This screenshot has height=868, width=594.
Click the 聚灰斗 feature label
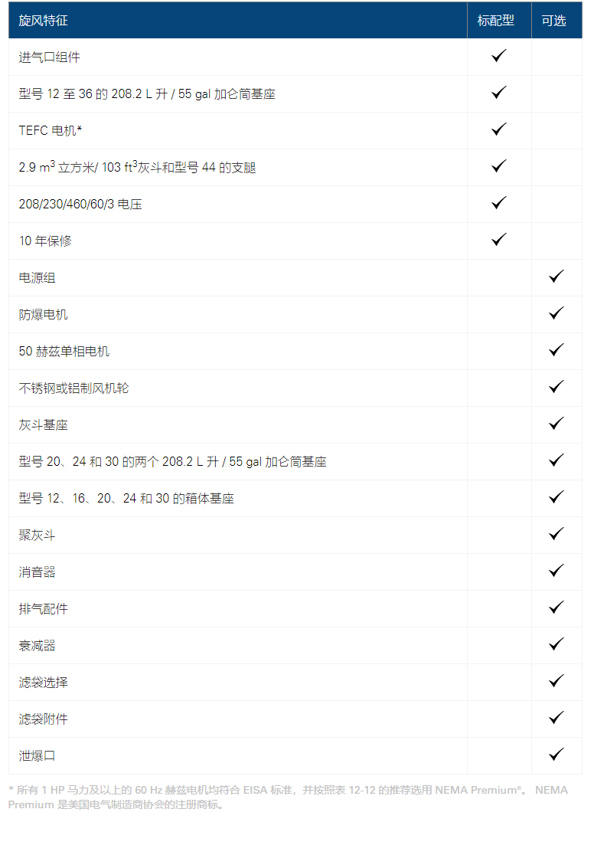click(37, 536)
